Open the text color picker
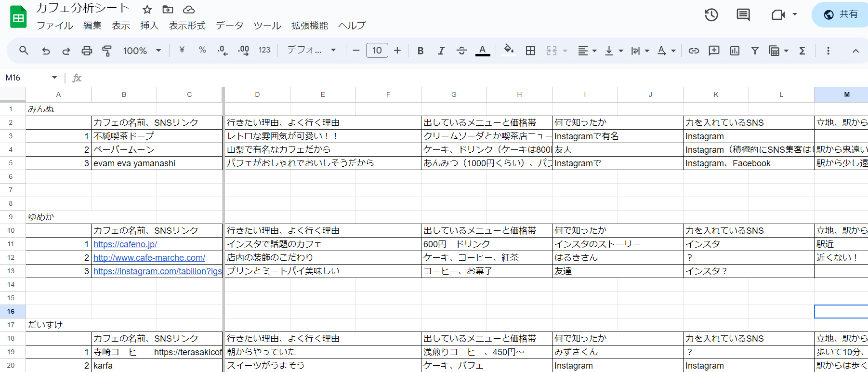The width and height of the screenshot is (868, 372). click(x=483, y=51)
